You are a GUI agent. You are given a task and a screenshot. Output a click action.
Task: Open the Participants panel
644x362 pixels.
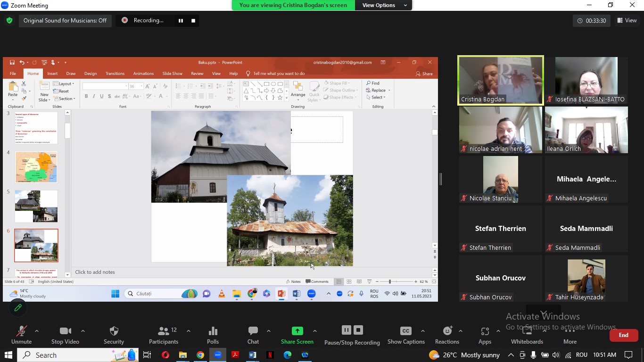coord(164,335)
